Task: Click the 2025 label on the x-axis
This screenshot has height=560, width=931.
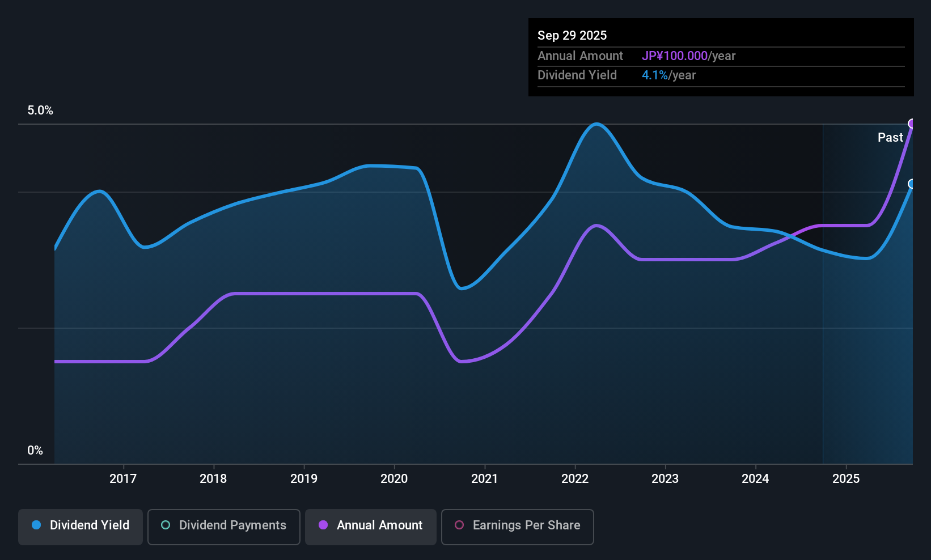Action: (x=846, y=479)
